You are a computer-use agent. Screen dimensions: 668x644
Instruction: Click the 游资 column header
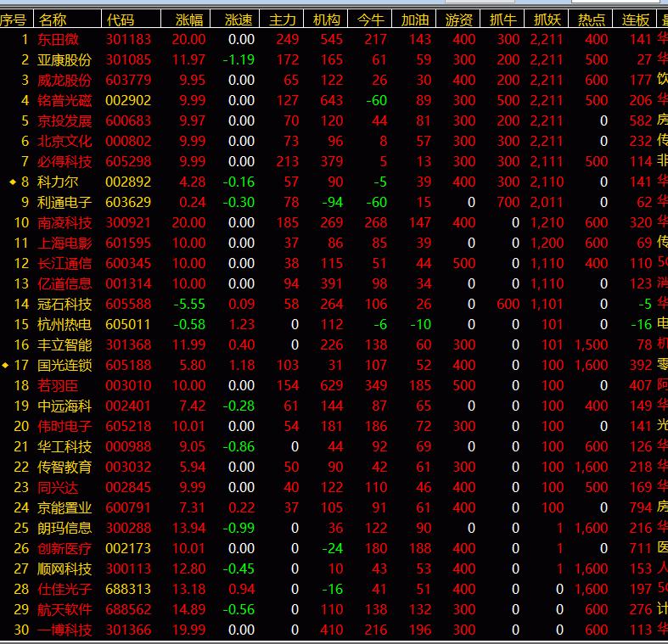point(459,20)
